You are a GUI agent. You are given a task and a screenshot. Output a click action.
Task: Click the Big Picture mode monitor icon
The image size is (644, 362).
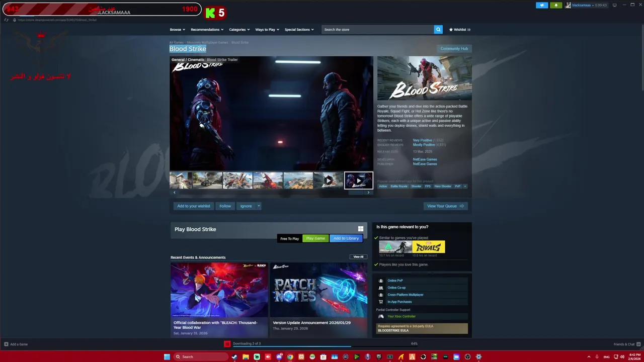click(x=614, y=5)
